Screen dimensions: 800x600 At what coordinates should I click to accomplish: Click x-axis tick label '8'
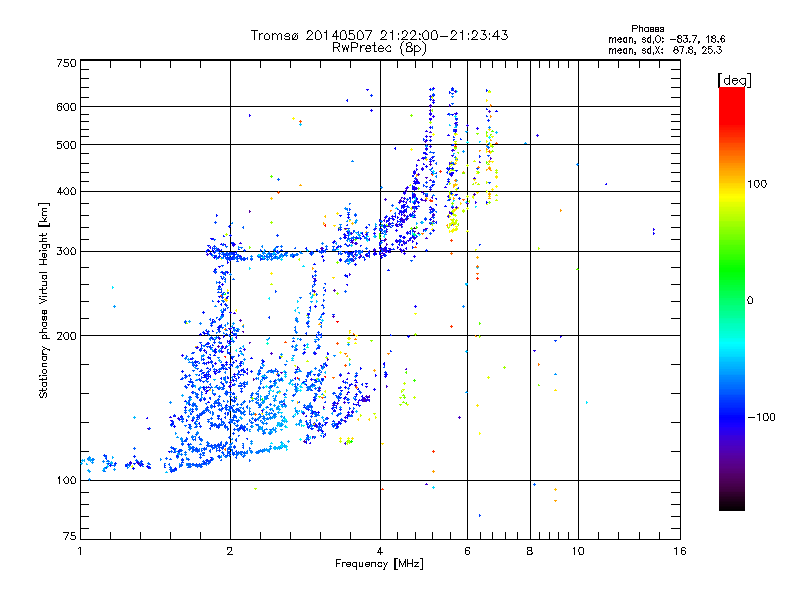pos(530,551)
